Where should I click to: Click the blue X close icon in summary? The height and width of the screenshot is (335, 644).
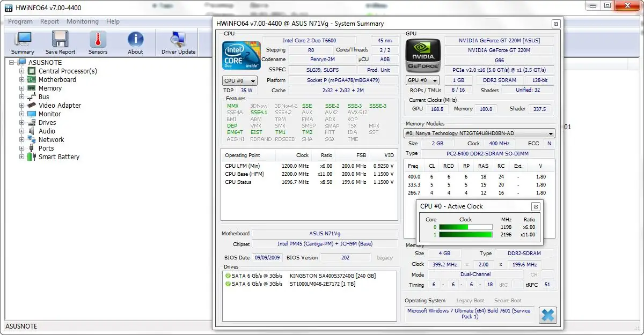point(547,315)
